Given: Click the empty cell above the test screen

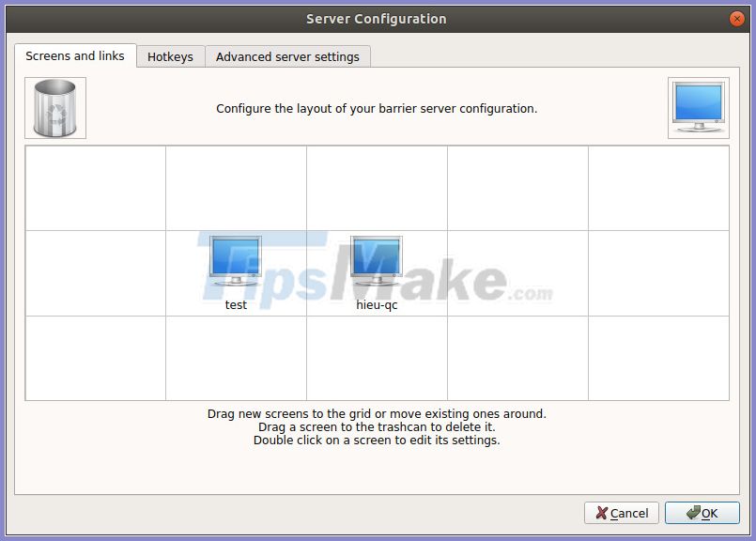Looking at the screenshot, I should pyautogui.click(x=235, y=188).
